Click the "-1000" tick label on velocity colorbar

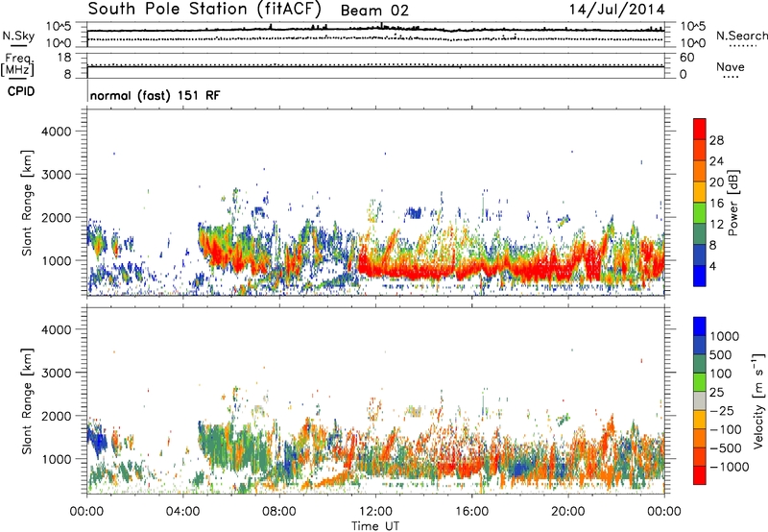point(729,467)
